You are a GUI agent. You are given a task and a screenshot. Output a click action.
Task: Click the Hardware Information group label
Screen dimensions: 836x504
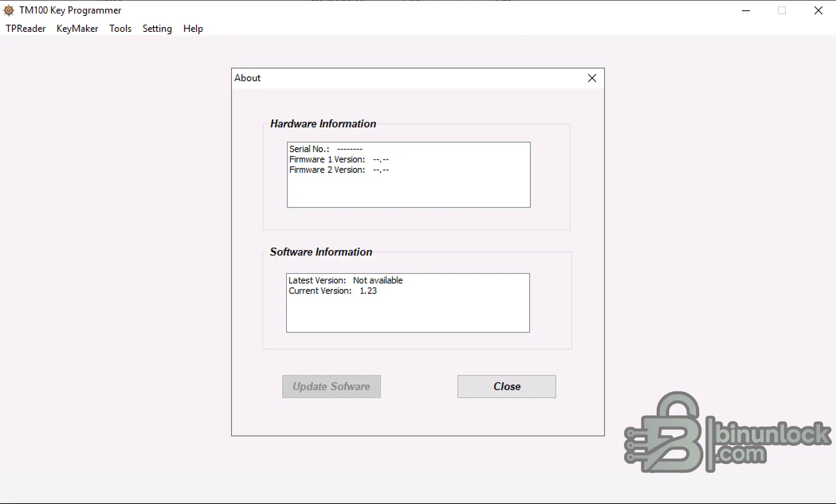pyautogui.click(x=323, y=124)
